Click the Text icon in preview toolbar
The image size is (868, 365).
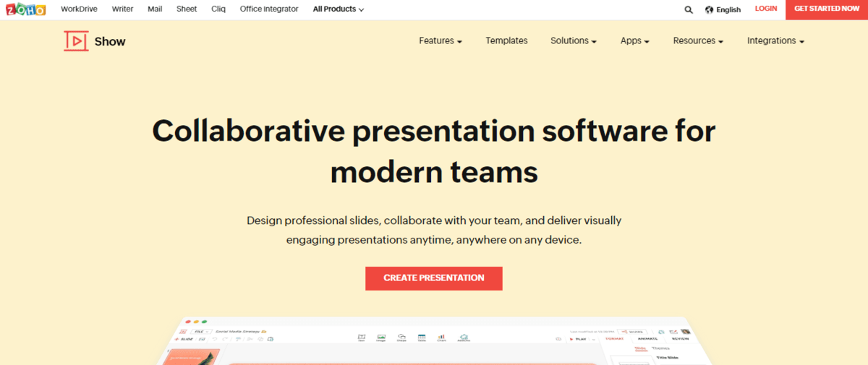361,338
